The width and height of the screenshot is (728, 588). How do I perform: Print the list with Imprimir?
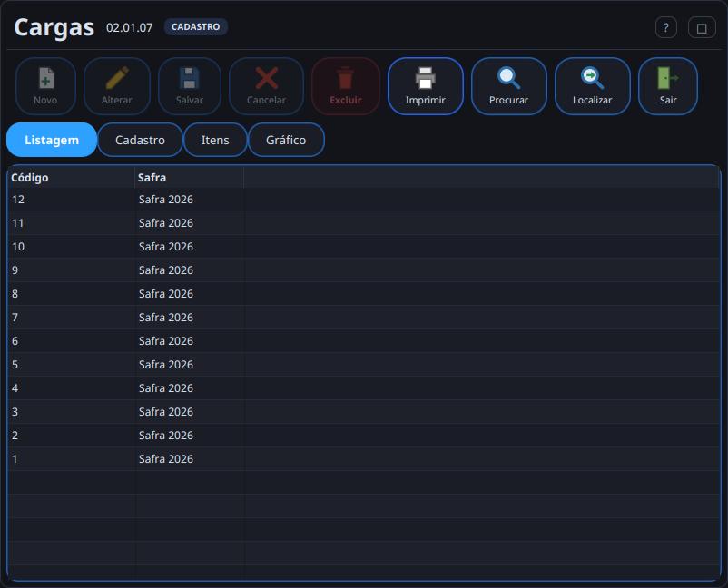click(x=426, y=86)
